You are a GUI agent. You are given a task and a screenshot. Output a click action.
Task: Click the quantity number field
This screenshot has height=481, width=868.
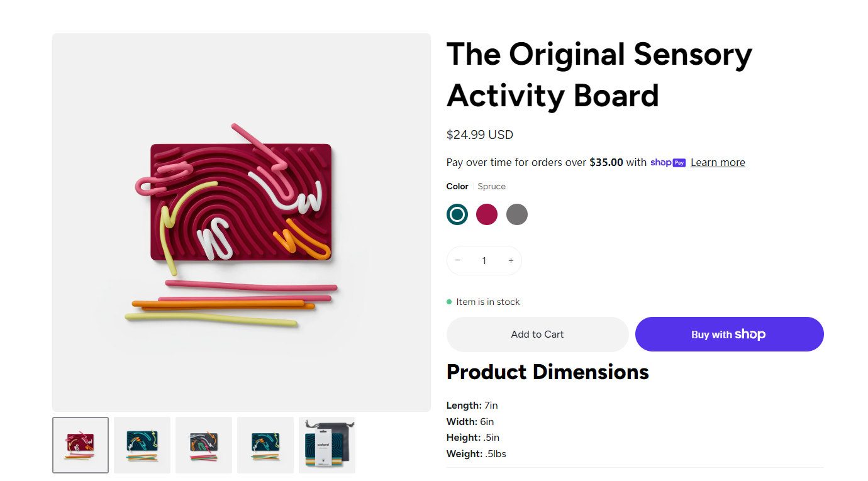[x=484, y=260]
